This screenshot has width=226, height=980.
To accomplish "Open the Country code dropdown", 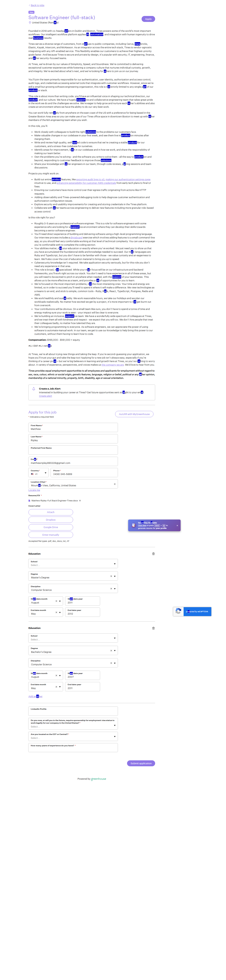I will (x=45, y=473).
